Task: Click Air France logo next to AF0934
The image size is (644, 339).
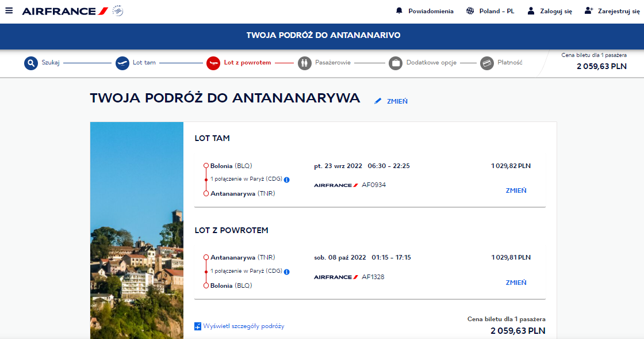Action: (x=336, y=185)
